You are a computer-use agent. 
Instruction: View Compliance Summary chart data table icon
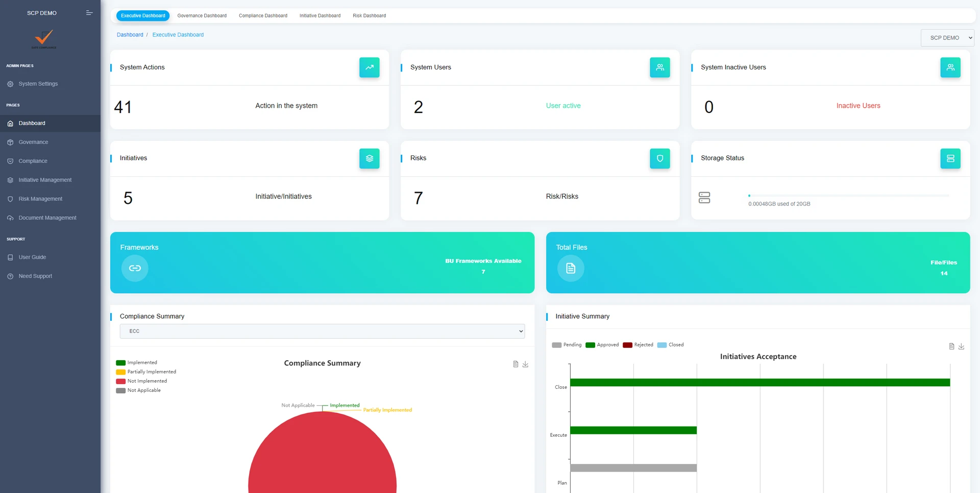tap(516, 364)
